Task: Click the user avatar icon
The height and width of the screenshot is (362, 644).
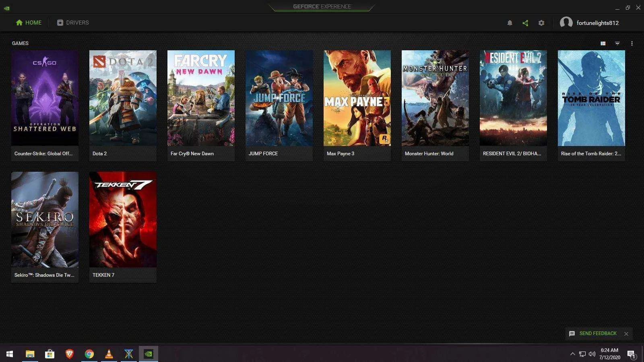Action: tap(566, 23)
